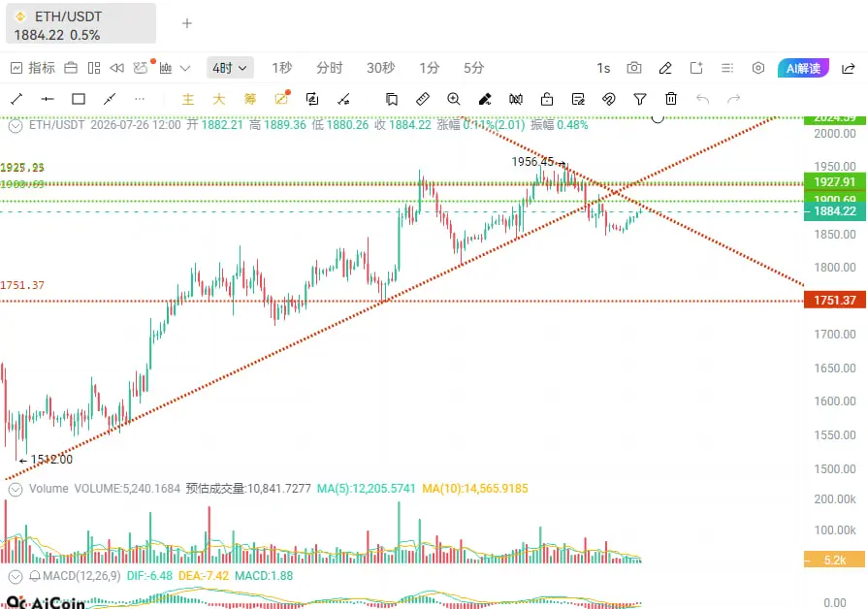Open the multi-chart layout icon
The image size is (868, 609).
pos(94,68)
